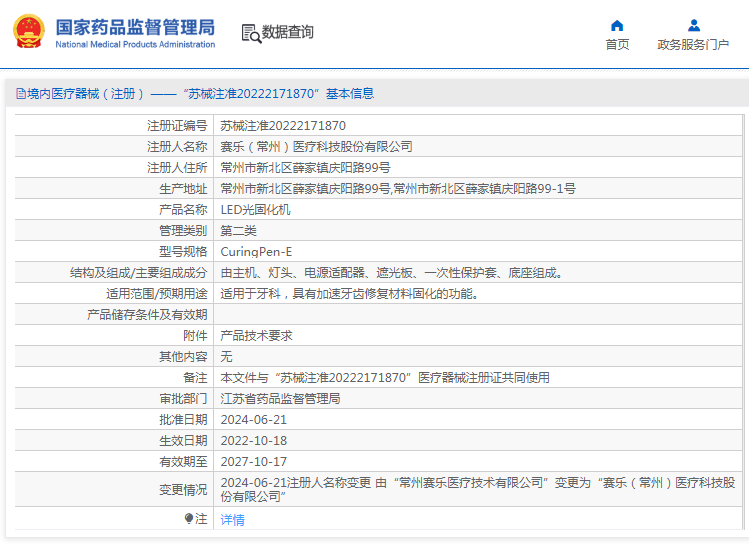Open 政务服务门户 text link
The width and height of the screenshot is (749, 545).
[x=693, y=44]
